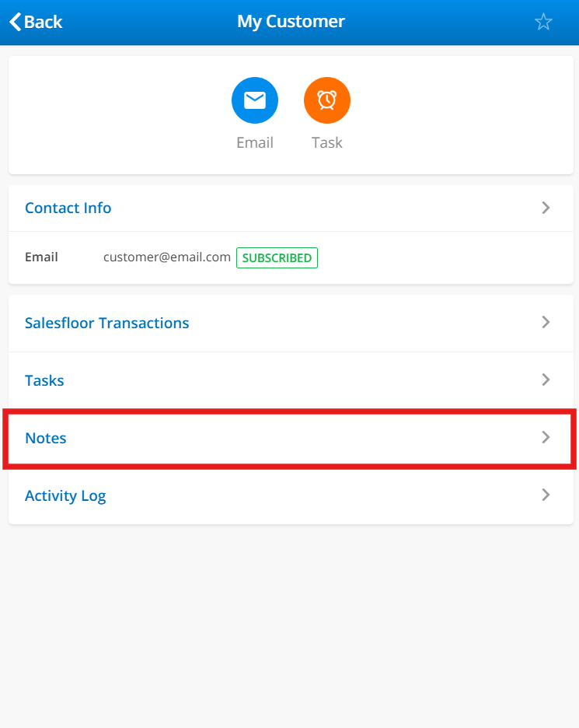
Task: Click the customer@email.com address
Action: [x=167, y=257]
